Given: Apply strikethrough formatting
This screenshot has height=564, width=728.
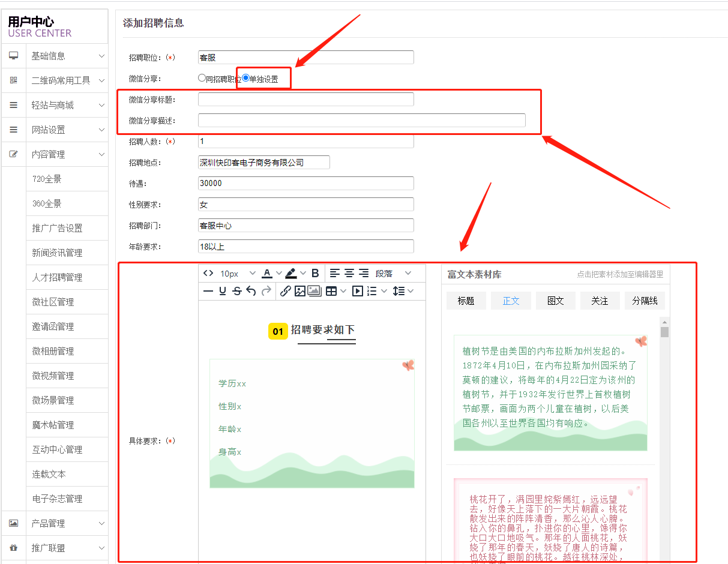Looking at the screenshot, I should pyautogui.click(x=236, y=291).
